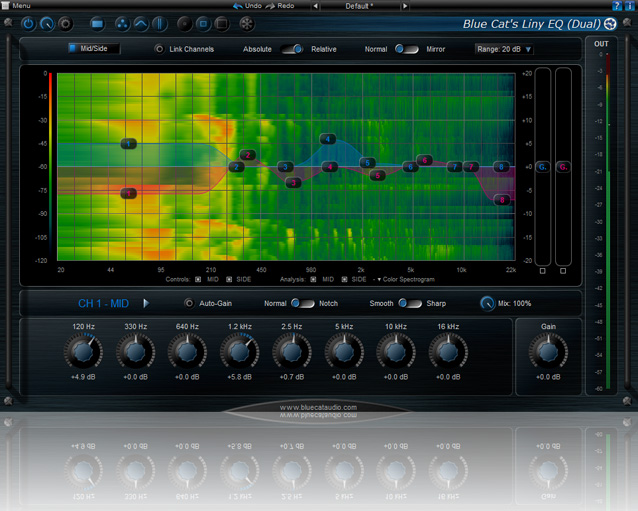Click the +4.9 dB value under 120 Hz

click(x=83, y=377)
